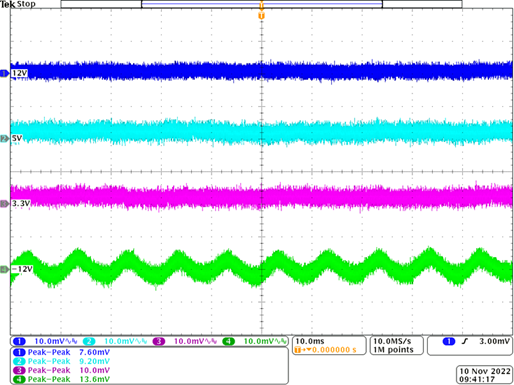Screen dimensions: 514x385
Task: Click channel 4 badge in vertical scale readout
Action: pos(228,341)
